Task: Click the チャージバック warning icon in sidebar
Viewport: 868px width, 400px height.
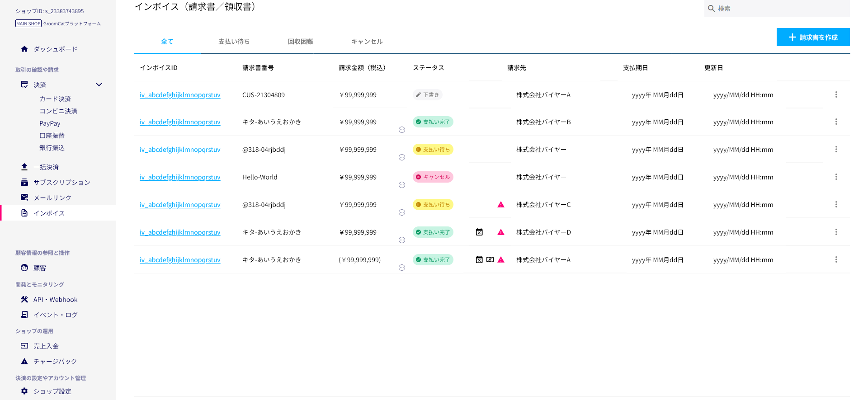Action: (x=24, y=362)
